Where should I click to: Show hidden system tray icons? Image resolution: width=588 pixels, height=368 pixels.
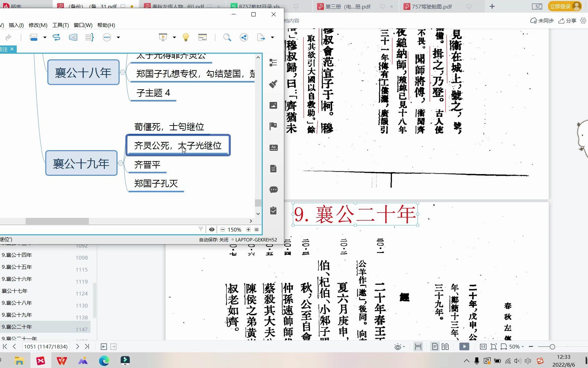tap(466, 361)
